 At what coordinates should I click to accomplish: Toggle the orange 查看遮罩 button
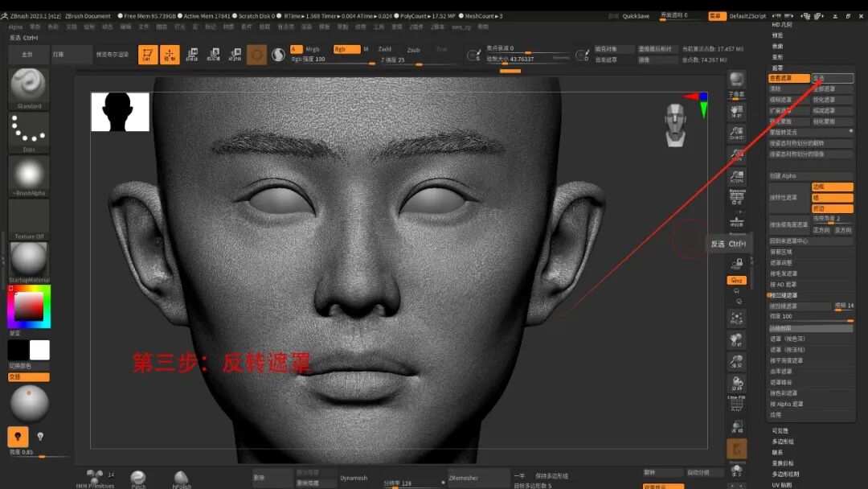(x=789, y=78)
